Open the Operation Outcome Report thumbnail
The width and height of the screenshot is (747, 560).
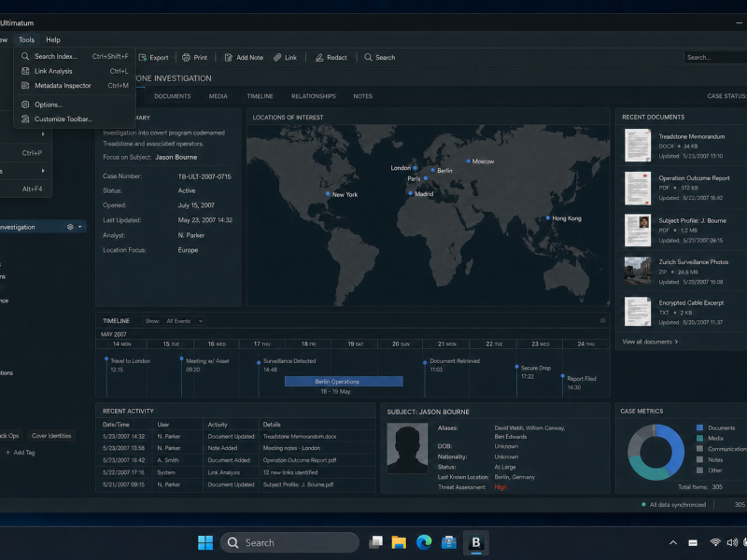coord(638,189)
